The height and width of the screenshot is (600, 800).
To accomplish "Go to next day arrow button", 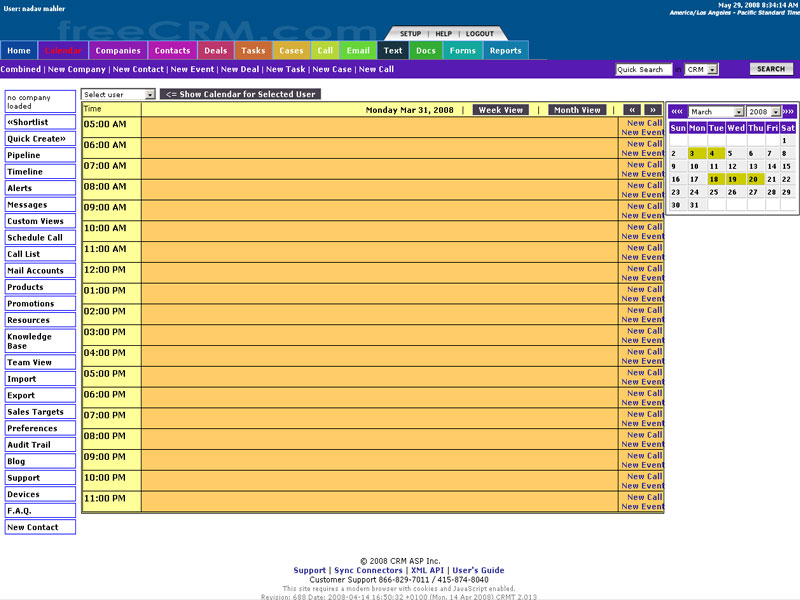I will click(653, 110).
